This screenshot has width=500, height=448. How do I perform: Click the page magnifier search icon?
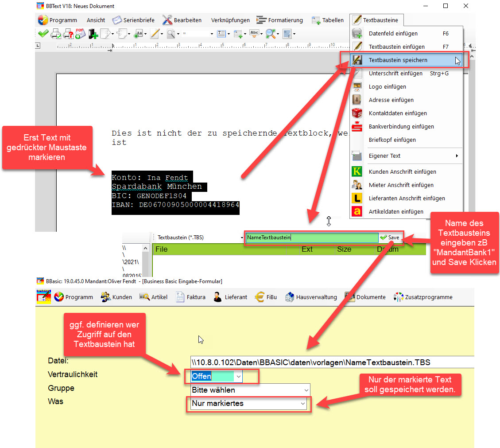coord(171,34)
